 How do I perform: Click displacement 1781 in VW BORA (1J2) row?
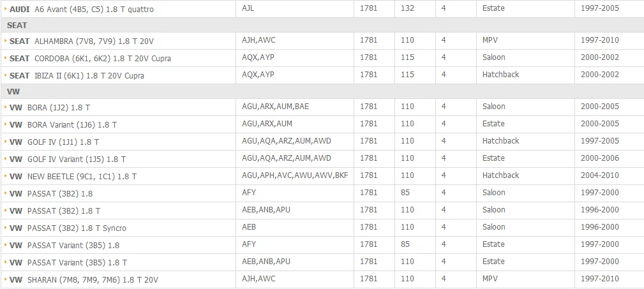pyautogui.click(x=368, y=107)
